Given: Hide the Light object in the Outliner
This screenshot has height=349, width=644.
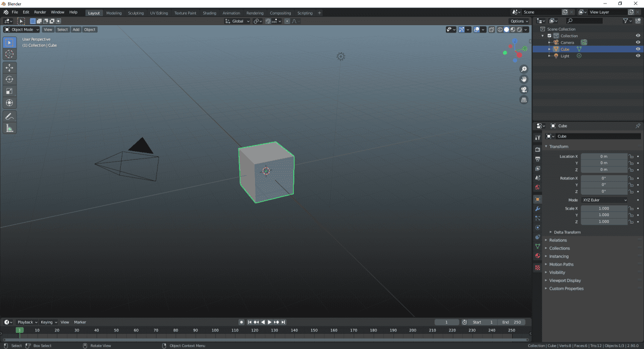Looking at the screenshot, I should coord(637,55).
